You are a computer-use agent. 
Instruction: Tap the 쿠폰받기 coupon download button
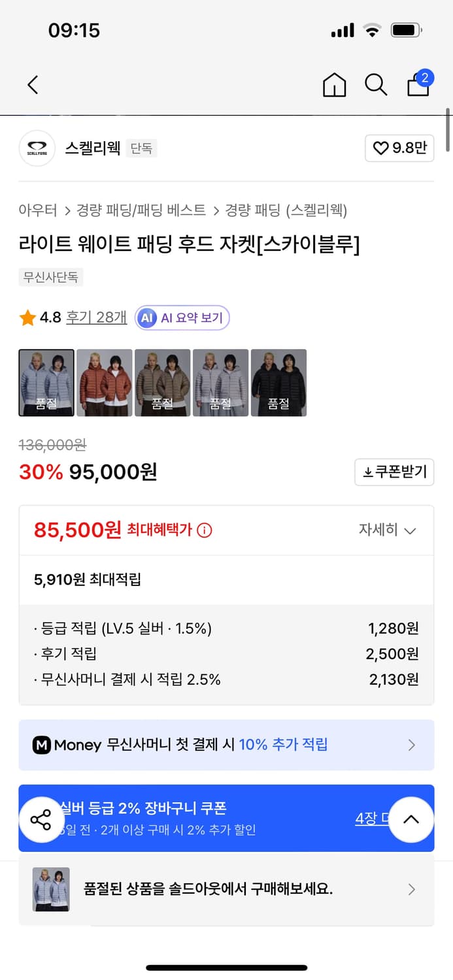[394, 472]
